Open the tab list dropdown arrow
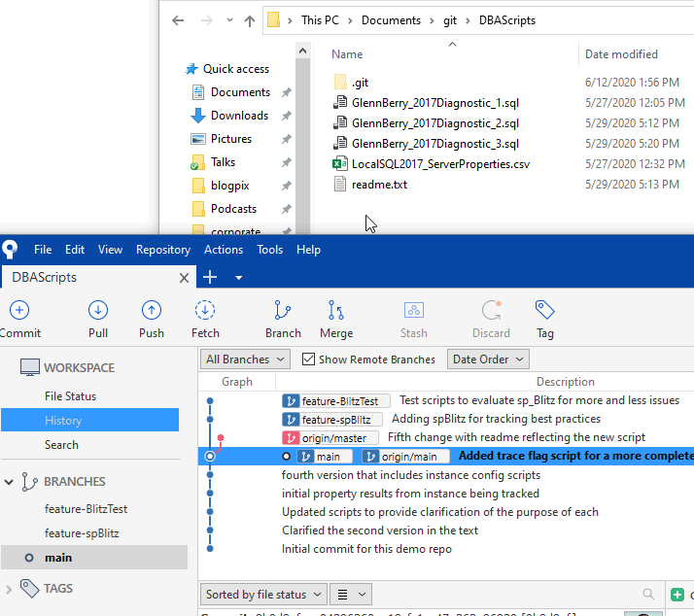 pos(238,278)
